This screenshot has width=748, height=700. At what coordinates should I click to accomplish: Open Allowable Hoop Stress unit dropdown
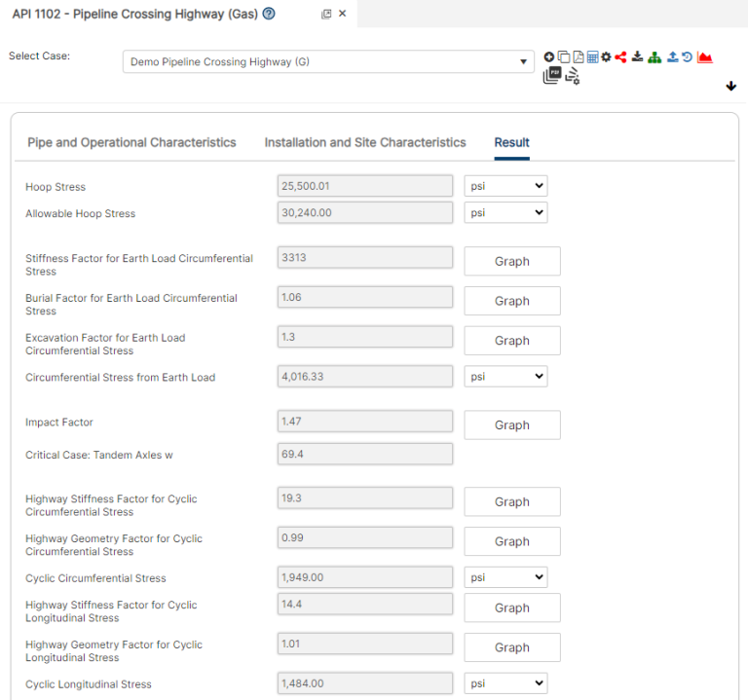[505, 212]
